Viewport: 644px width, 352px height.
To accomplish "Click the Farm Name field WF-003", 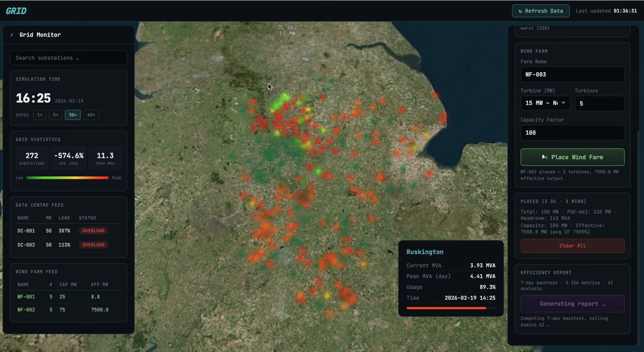I will click(572, 74).
